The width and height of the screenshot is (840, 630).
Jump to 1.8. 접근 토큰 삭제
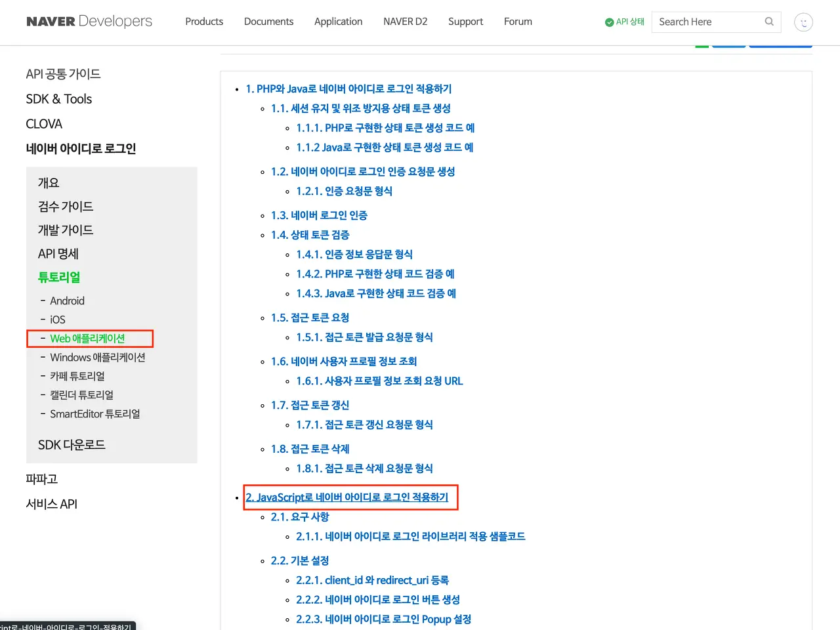click(310, 450)
